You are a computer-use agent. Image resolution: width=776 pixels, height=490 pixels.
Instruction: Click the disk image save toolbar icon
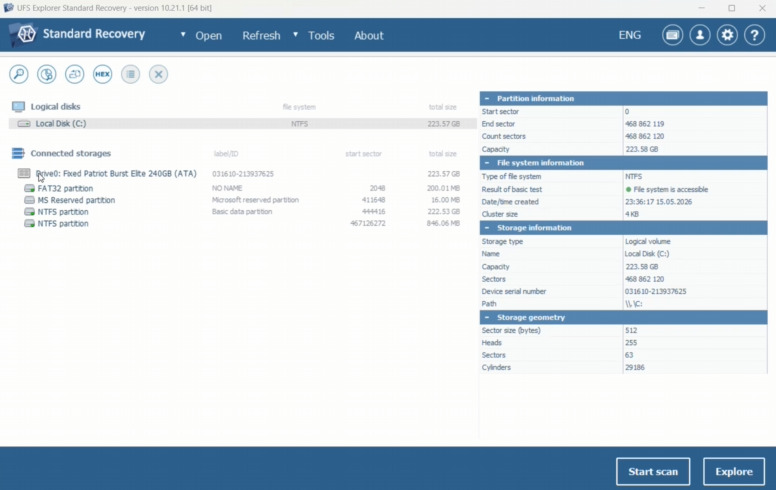(75, 74)
